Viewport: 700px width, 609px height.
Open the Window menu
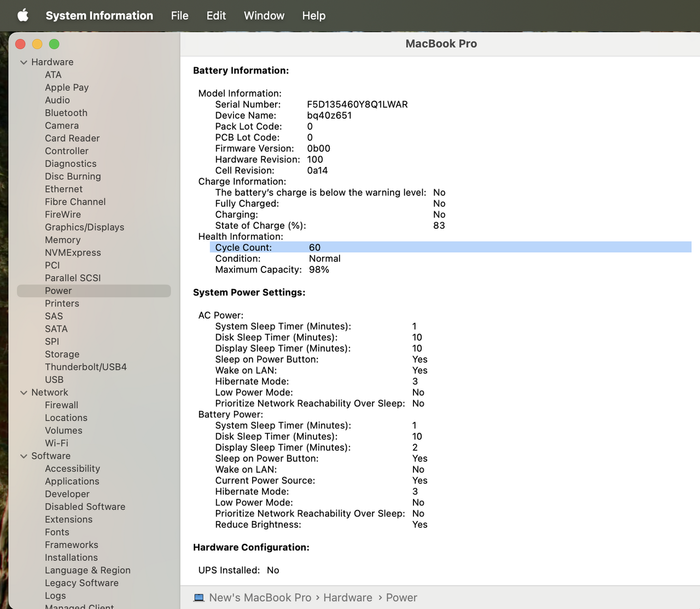(x=264, y=15)
